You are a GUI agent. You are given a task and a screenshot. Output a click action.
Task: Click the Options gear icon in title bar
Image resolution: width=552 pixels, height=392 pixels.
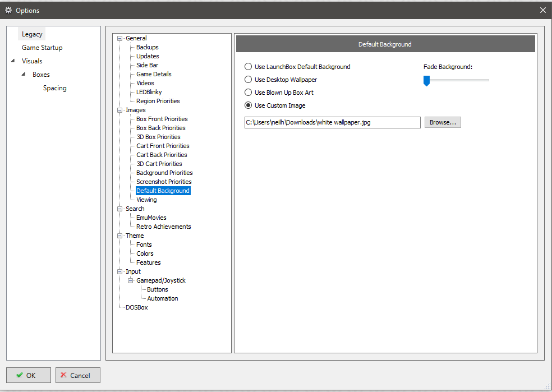(x=8, y=10)
